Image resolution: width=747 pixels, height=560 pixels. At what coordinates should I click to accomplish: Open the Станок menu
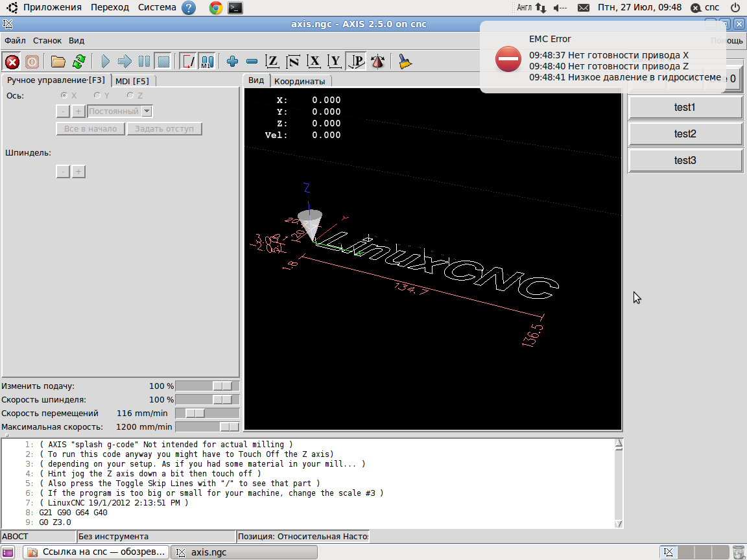coord(47,40)
